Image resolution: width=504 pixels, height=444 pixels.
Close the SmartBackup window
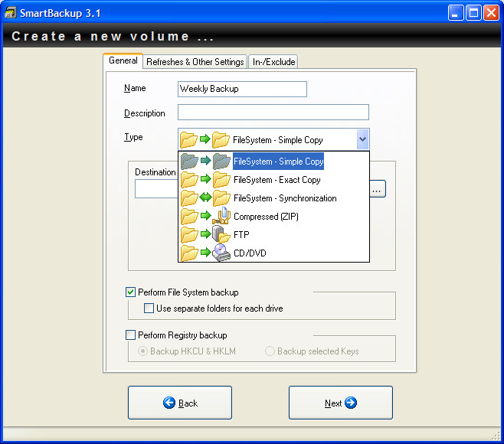coord(492,13)
